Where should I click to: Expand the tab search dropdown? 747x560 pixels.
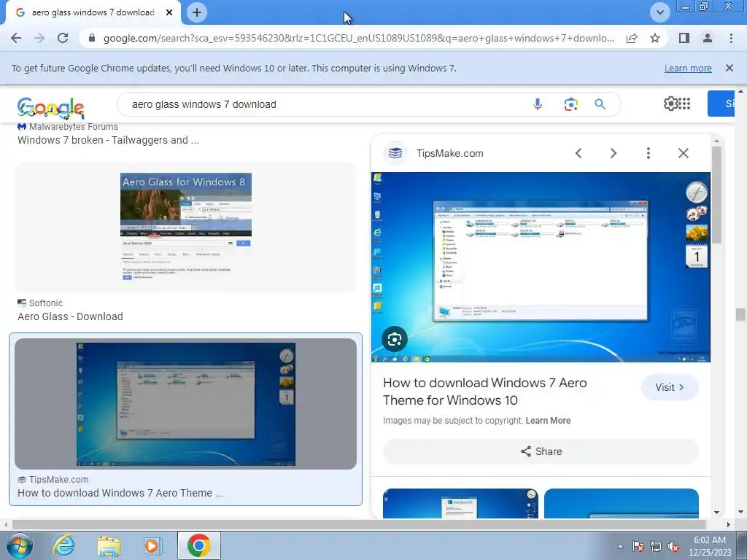(x=659, y=12)
